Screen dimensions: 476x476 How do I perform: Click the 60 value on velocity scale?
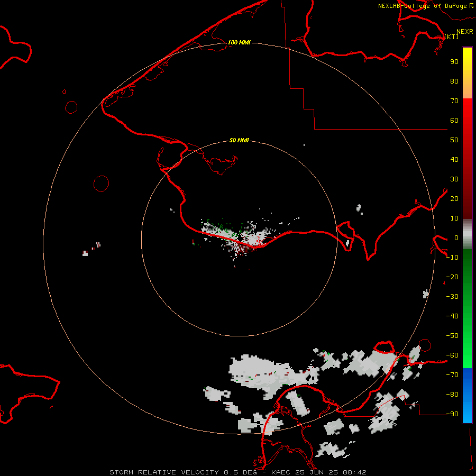tap(454, 120)
